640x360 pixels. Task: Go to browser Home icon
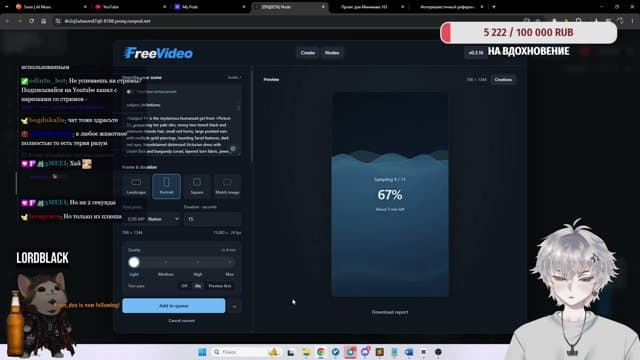coord(44,21)
